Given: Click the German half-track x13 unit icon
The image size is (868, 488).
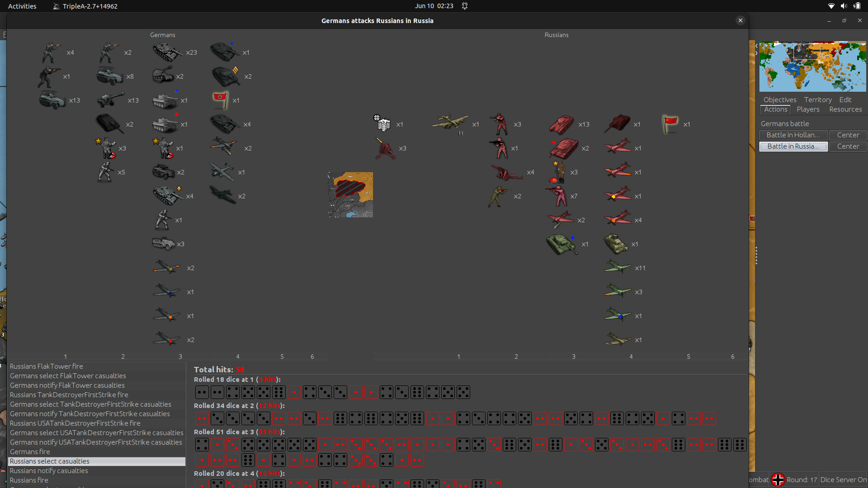Looking at the screenshot, I should coord(53,100).
